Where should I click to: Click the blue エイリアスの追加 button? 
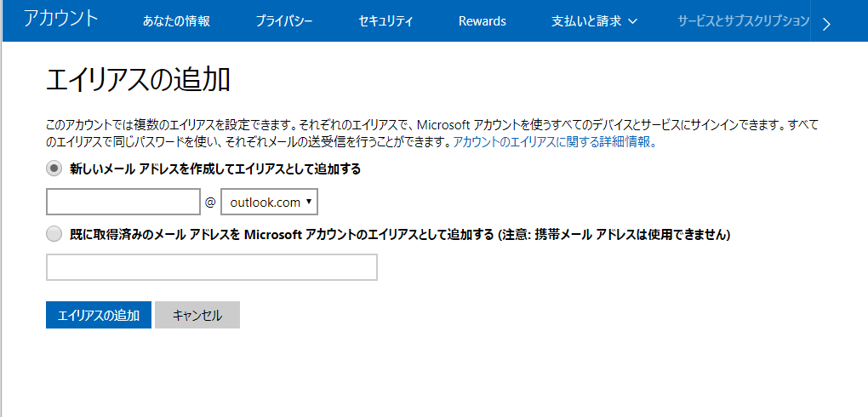click(99, 315)
